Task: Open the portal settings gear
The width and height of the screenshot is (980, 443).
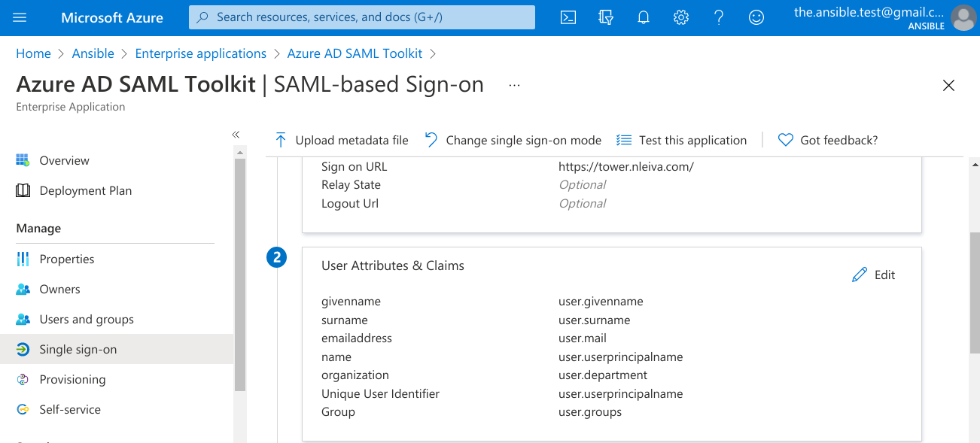Action: click(x=681, y=17)
